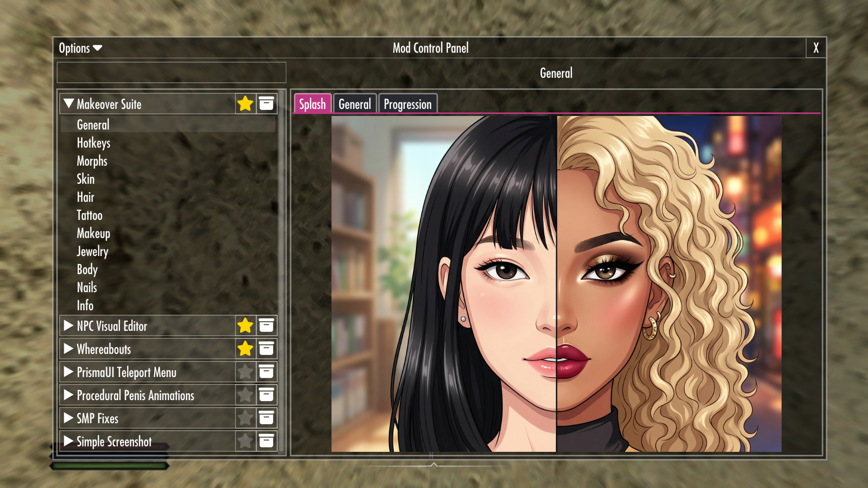Screen dimensions: 868x488
Task: Favorite Procedural Penis Animations using its star
Action: pyautogui.click(x=245, y=395)
